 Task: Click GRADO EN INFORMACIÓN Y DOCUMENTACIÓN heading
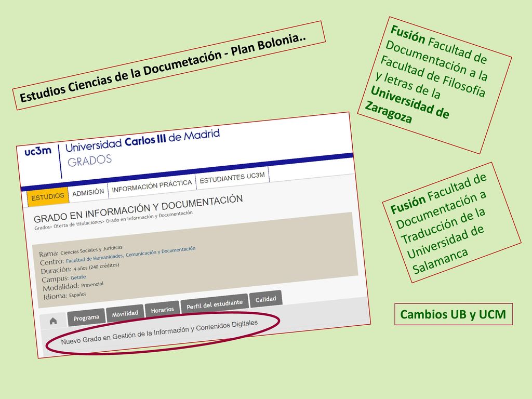[x=138, y=209]
